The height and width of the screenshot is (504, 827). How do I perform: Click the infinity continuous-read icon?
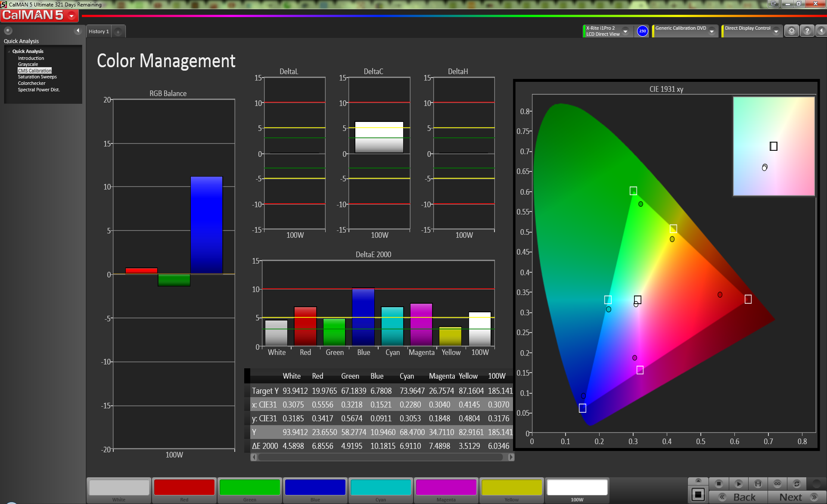click(777, 483)
